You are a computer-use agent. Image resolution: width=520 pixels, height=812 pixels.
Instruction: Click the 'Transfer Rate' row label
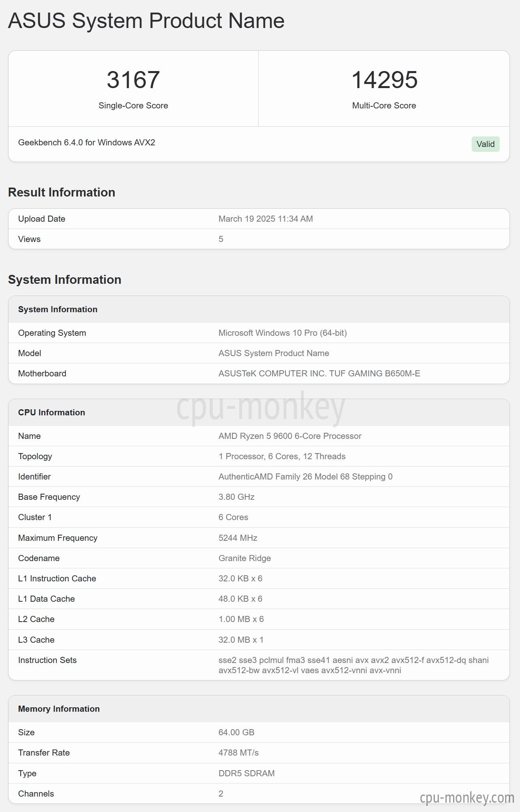click(x=44, y=753)
